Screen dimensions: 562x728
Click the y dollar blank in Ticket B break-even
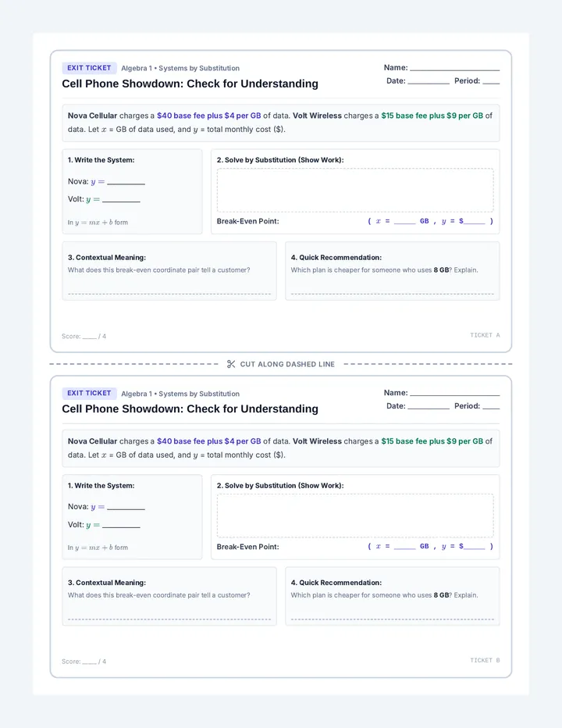(x=475, y=548)
